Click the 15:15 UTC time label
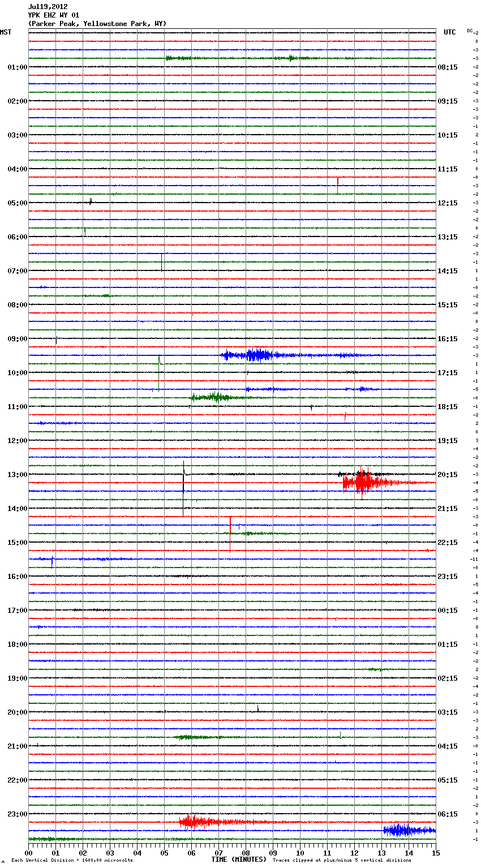 click(448, 305)
